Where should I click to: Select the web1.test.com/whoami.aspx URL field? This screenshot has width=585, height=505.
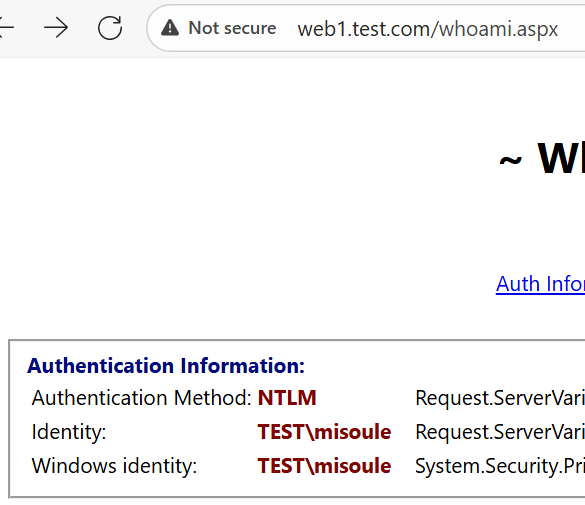pyautogui.click(x=428, y=29)
